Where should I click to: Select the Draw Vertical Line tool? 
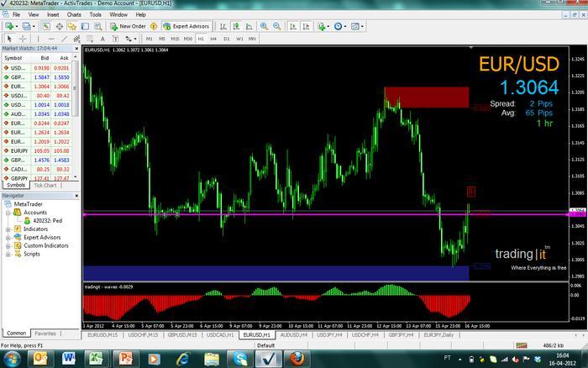(38, 39)
